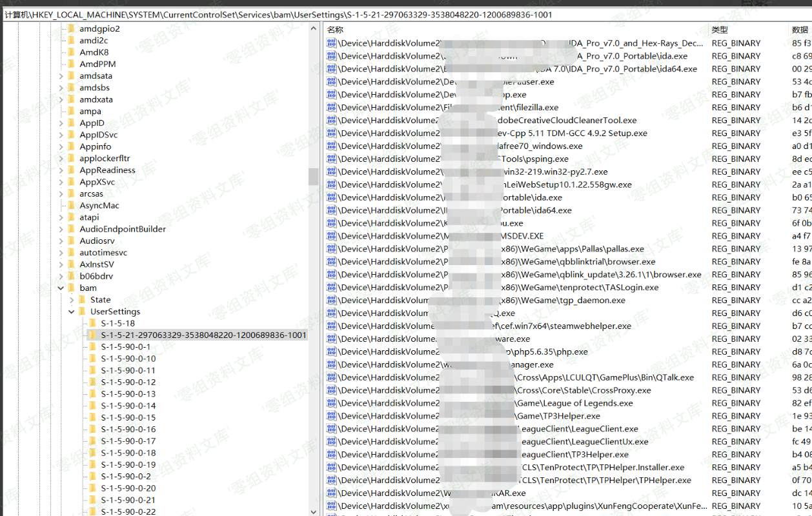Click the folder icon next to AppXSvc
The width and height of the screenshot is (812, 516).
tap(72, 183)
